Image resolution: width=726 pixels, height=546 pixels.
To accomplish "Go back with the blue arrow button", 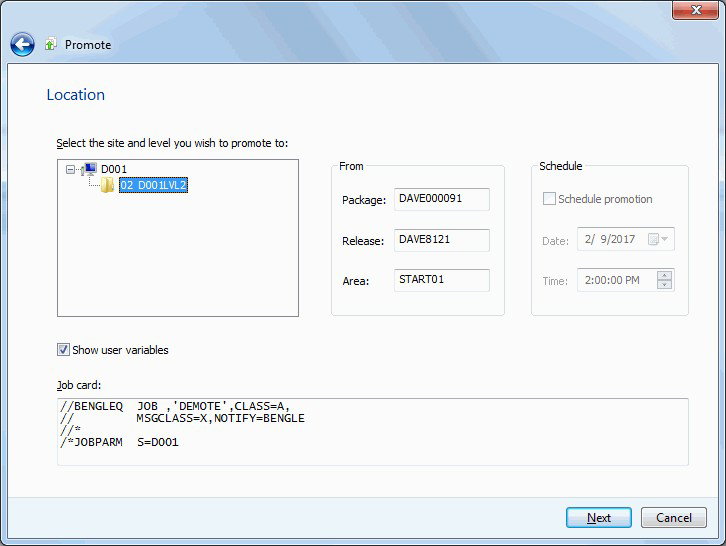I will [22, 45].
